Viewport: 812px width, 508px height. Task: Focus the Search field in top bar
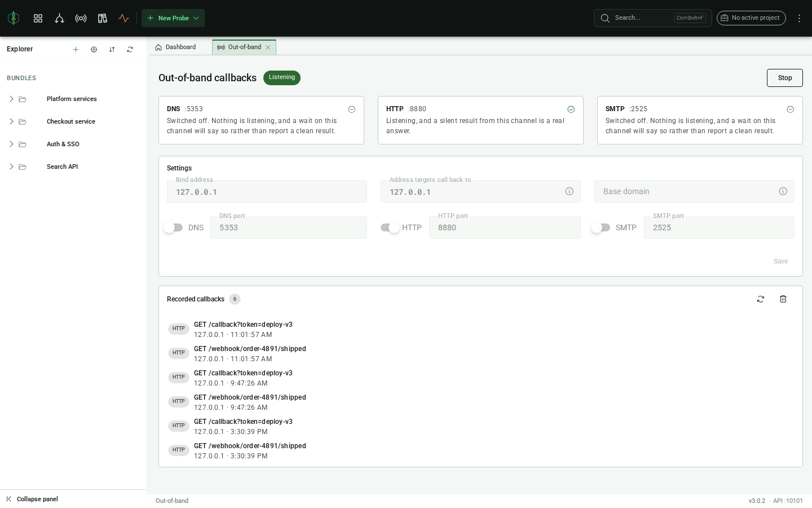pos(652,18)
